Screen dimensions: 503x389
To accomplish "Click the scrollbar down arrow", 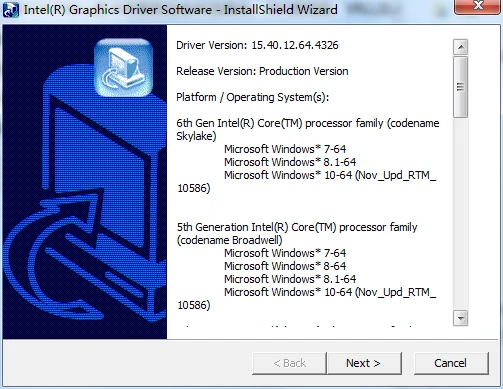I will pos(461,318).
